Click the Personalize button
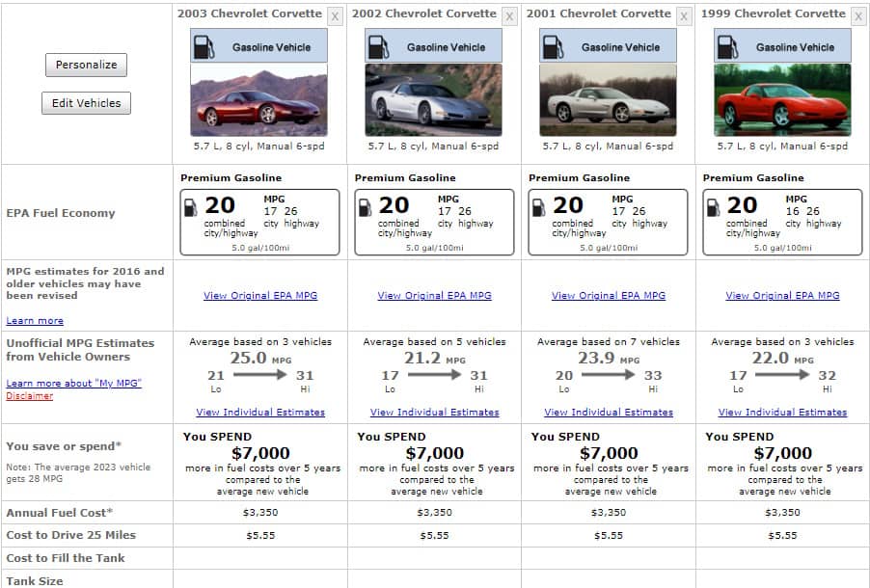Screen dimensions: 870x588 (86, 65)
